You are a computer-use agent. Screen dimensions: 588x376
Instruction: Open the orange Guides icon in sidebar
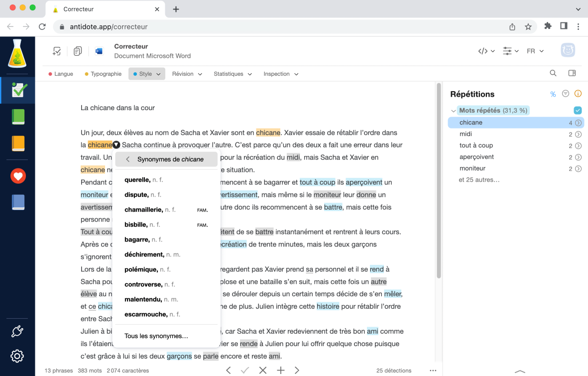pyautogui.click(x=17, y=143)
